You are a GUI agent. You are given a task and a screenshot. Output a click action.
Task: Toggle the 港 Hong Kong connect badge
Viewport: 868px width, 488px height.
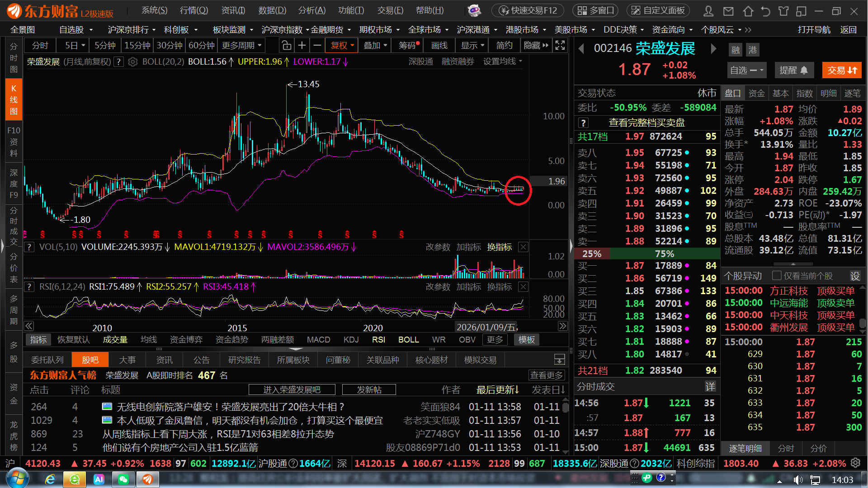point(753,50)
